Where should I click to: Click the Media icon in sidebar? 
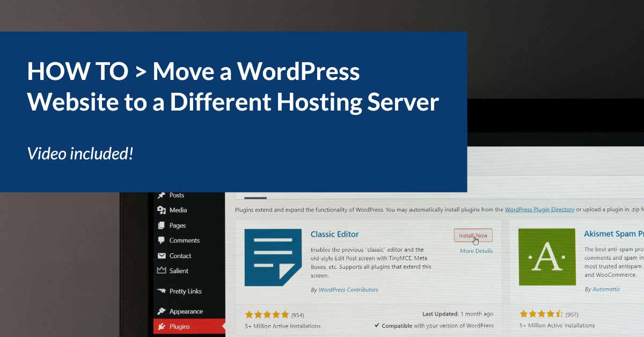click(x=161, y=210)
